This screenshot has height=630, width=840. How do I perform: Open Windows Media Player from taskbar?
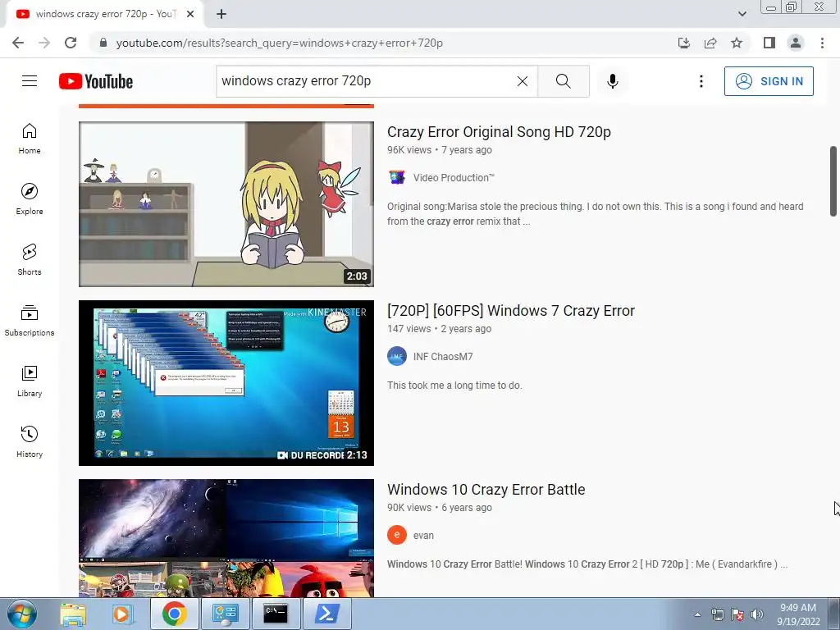122,614
